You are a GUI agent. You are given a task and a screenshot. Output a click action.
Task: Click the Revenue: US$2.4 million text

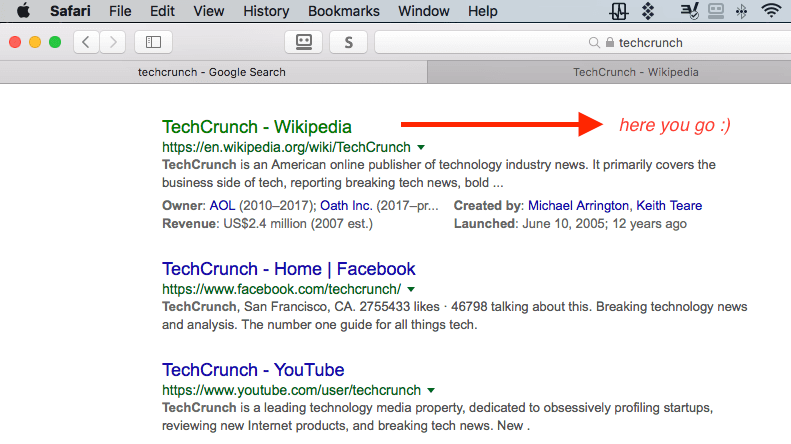pos(267,224)
